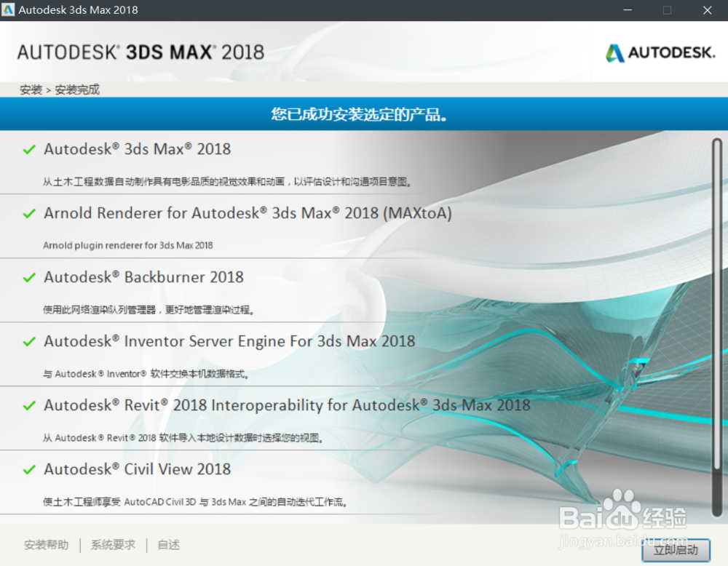The width and height of the screenshot is (728, 566).
Task: Click the 安装 breadcrumb item
Action: pyautogui.click(x=31, y=89)
